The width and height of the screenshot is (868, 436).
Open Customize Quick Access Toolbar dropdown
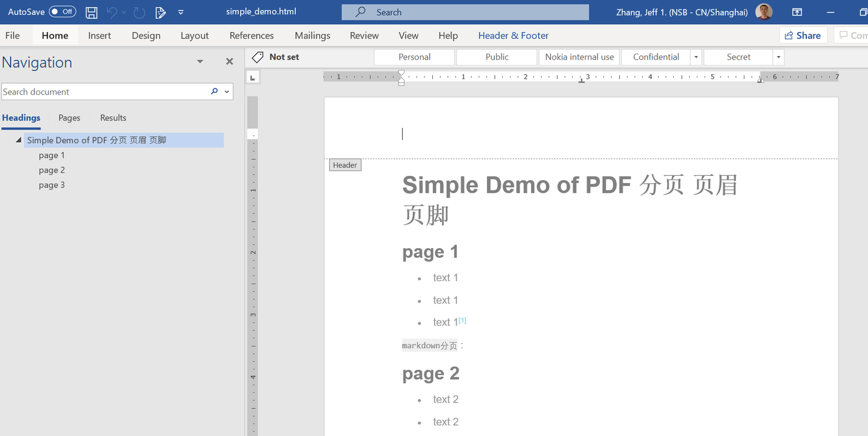click(x=181, y=12)
